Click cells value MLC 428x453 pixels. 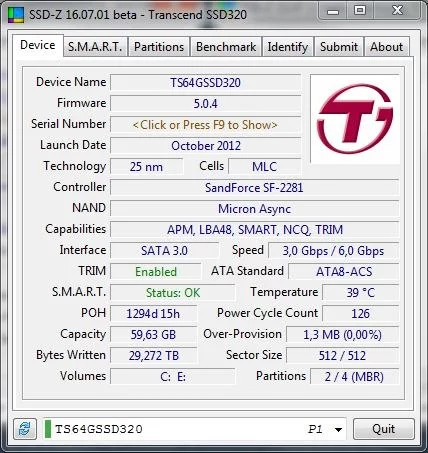click(x=264, y=167)
